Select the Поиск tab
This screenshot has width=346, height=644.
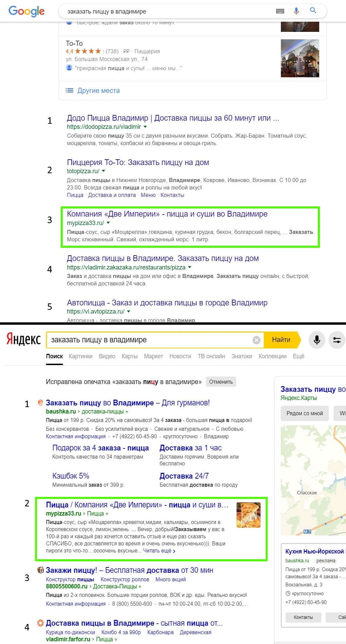(55, 356)
